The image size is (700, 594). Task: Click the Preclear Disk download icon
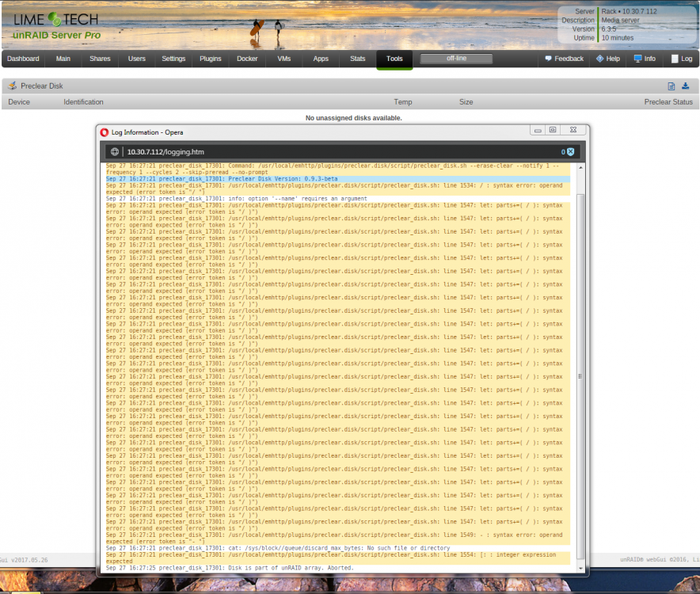pos(685,86)
